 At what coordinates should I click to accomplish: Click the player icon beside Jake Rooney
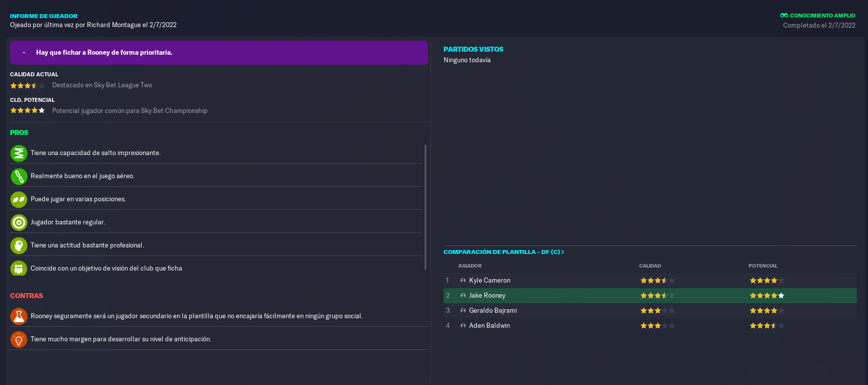(463, 296)
